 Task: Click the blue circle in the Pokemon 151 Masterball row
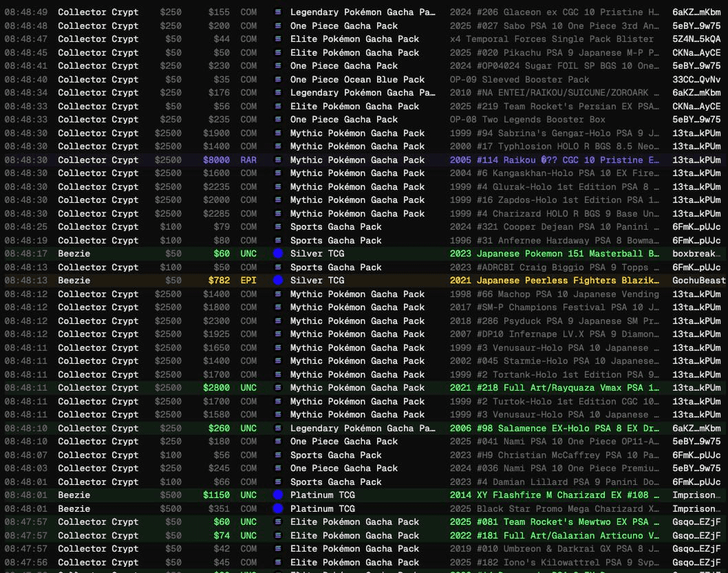[x=277, y=254]
